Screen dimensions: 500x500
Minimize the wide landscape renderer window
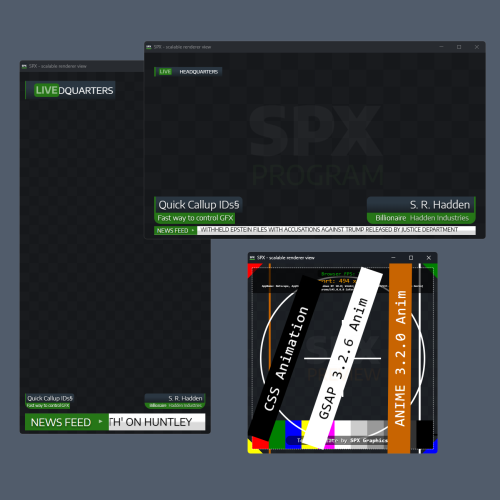tap(441, 47)
